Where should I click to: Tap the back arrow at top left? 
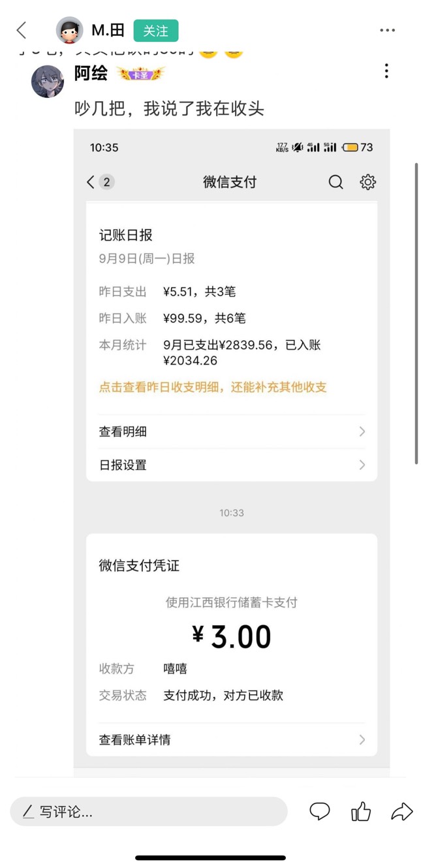tap(22, 30)
